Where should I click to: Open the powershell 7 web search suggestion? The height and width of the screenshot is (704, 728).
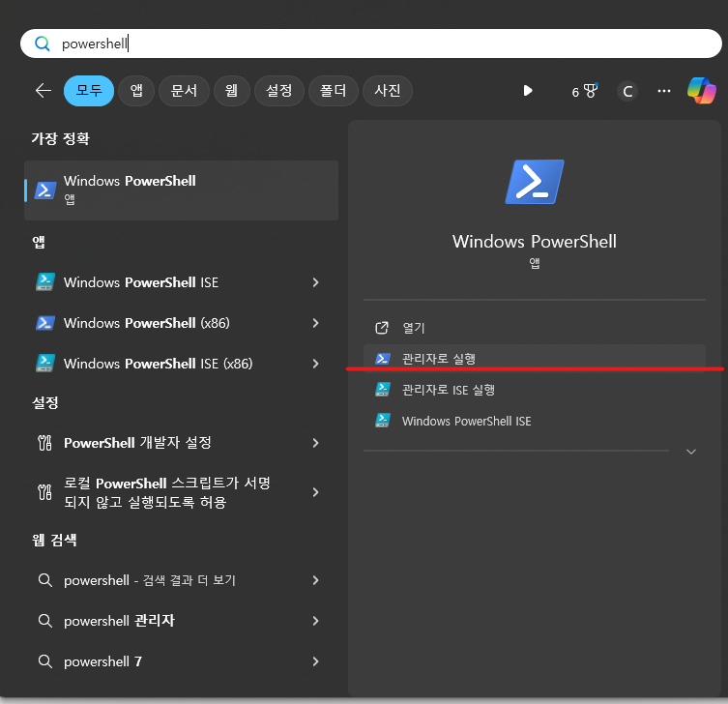tap(181, 661)
